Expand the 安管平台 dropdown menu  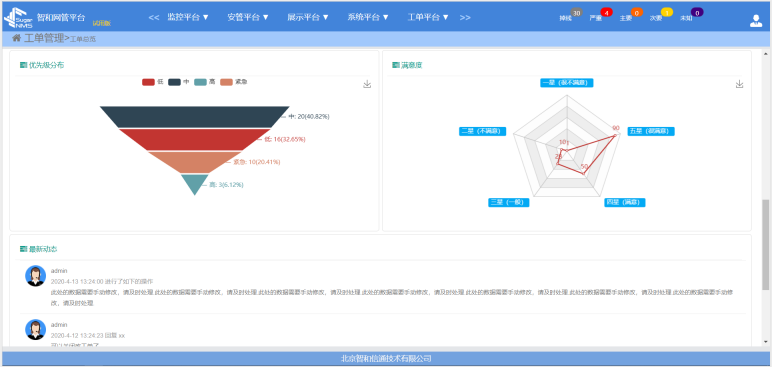click(248, 17)
